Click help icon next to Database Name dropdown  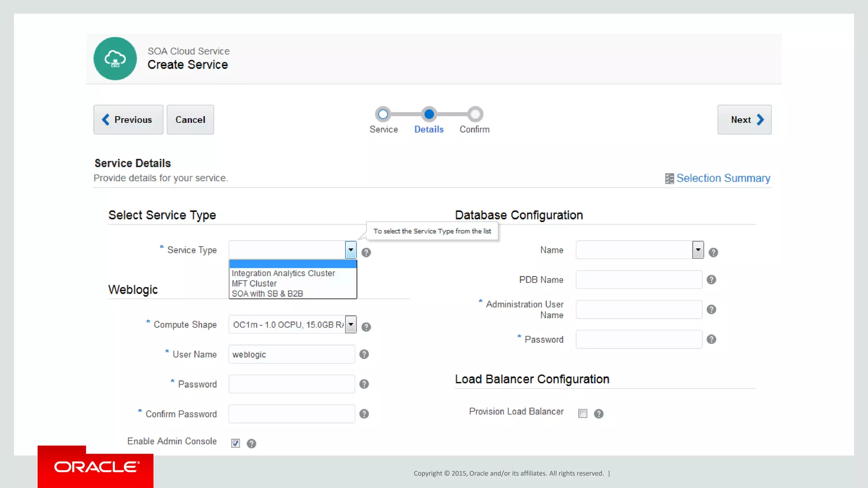[x=713, y=252]
